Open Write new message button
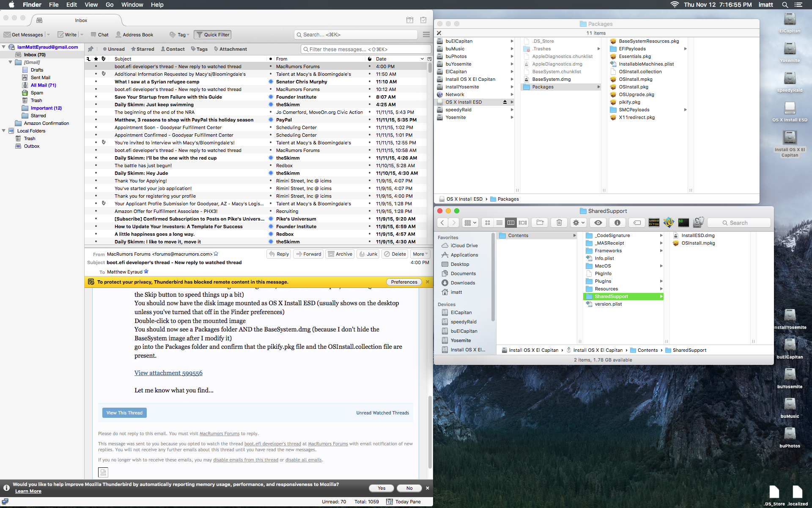The image size is (812, 508). (x=67, y=35)
